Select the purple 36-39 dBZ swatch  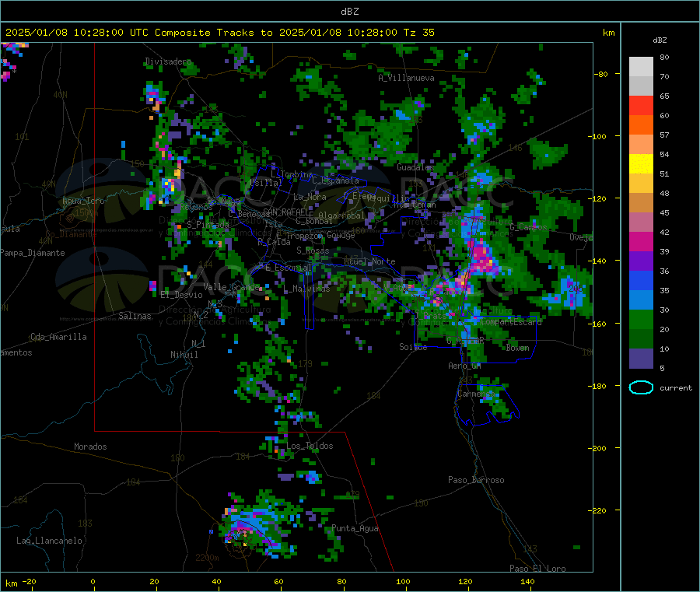point(641,261)
